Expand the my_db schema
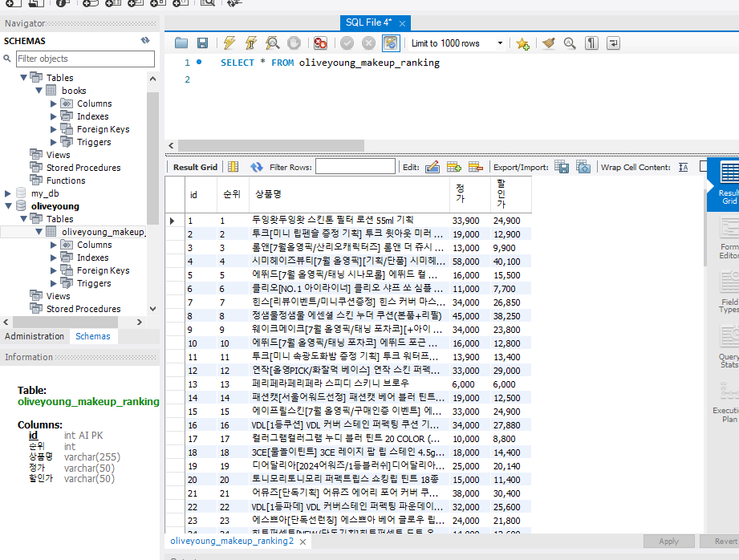739x560 pixels. click(7, 193)
